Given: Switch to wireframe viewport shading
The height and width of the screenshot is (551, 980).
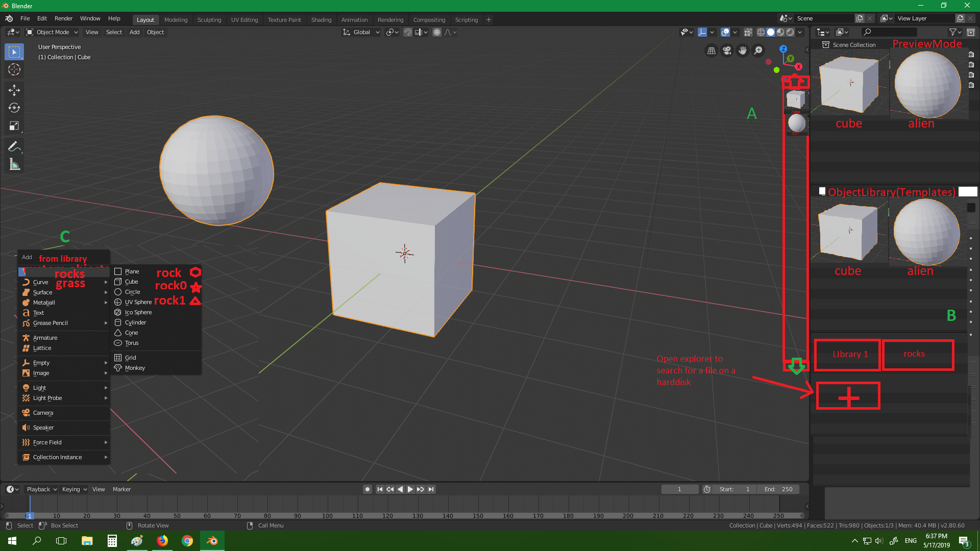Looking at the screenshot, I should click(761, 32).
